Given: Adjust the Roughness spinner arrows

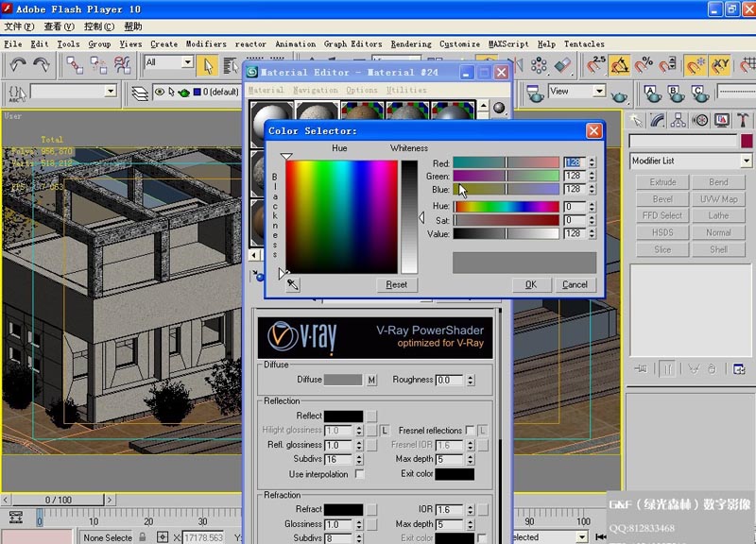Looking at the screenshot, I should tap(470, 381).
